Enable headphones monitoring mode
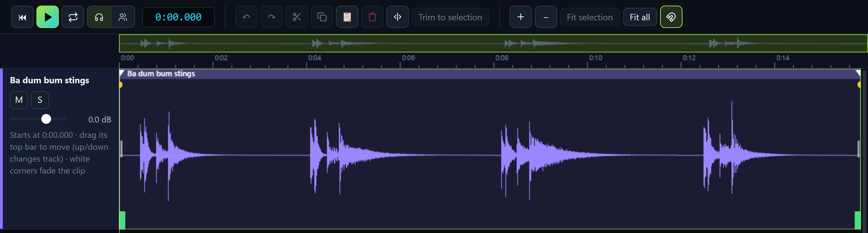Image resolution: width=868 pixels, height=233 pixels. pyautogui.click(x=99, y=17)
